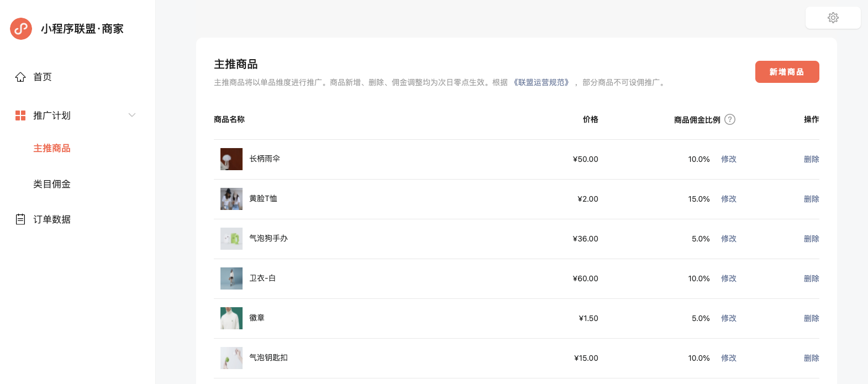Delete the 黄脸T恤 product

(811, 199)
